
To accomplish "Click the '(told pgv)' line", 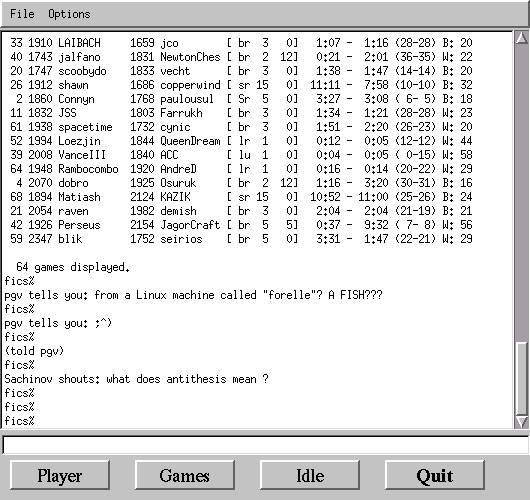I will (34, 352).
